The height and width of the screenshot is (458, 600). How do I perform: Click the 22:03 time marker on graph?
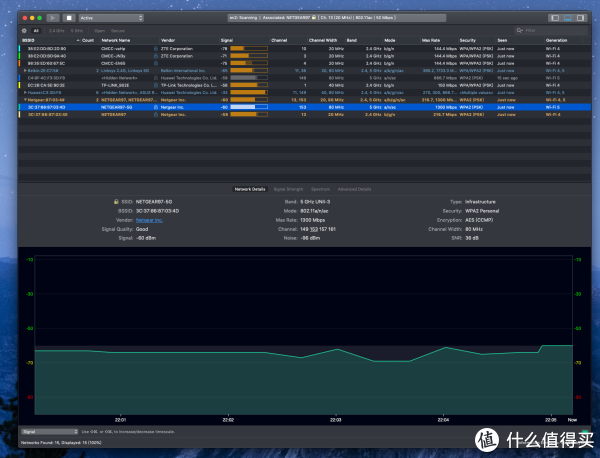pos(336,420)
